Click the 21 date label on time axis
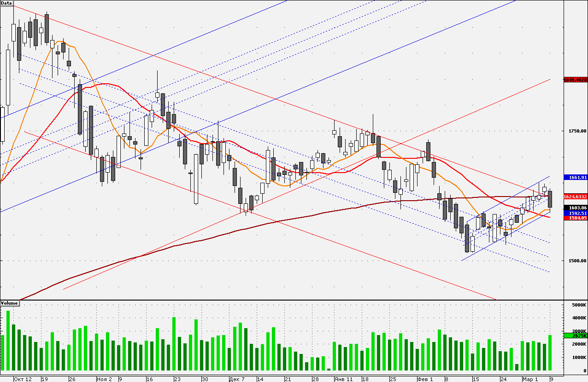Viewport: 588px width, 382px height. [288, 379]
